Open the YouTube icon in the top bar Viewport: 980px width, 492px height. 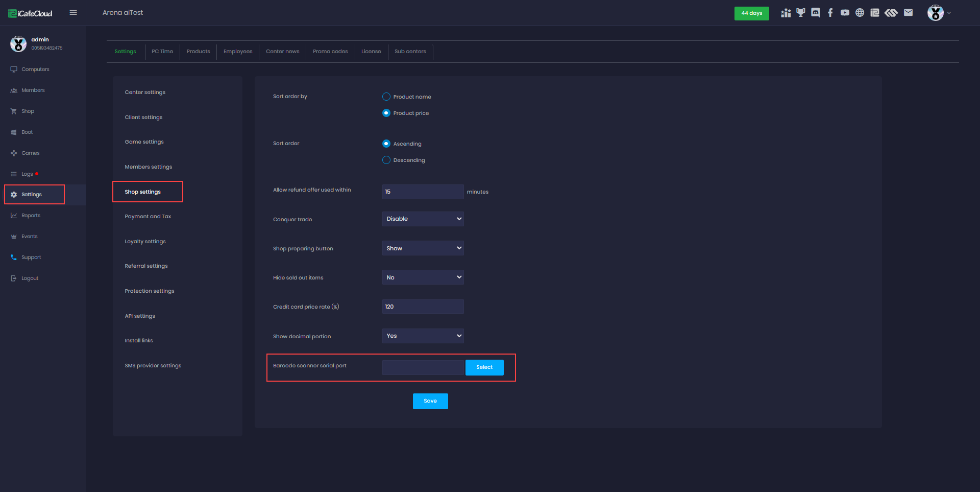[845, 13]
